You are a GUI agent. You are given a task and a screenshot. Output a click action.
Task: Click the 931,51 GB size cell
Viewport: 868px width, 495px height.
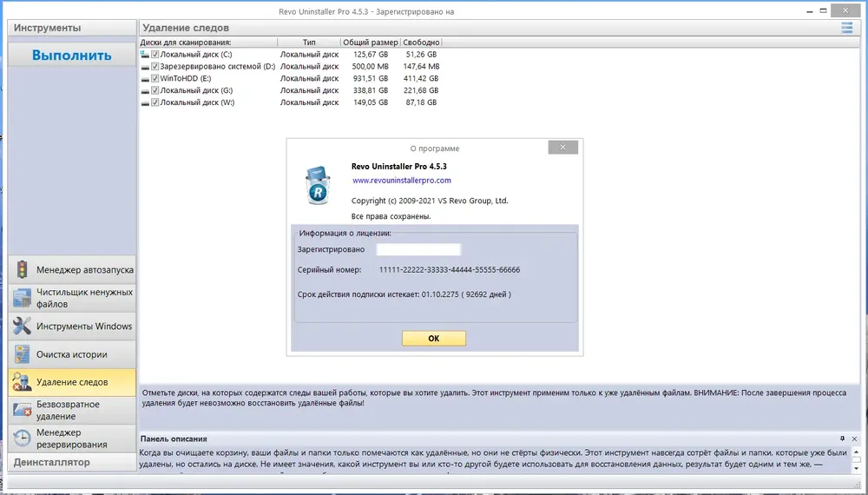(371, 79)
